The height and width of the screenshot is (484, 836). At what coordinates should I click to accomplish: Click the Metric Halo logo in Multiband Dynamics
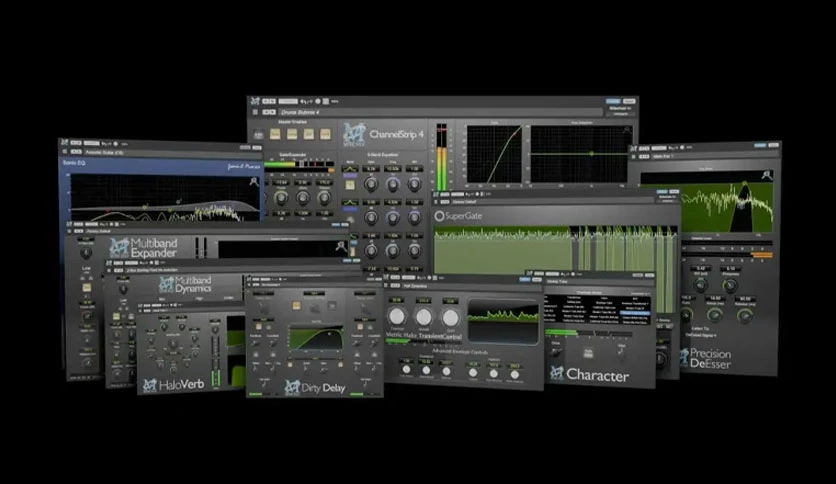pyautogui.click(x=166, y=285)
